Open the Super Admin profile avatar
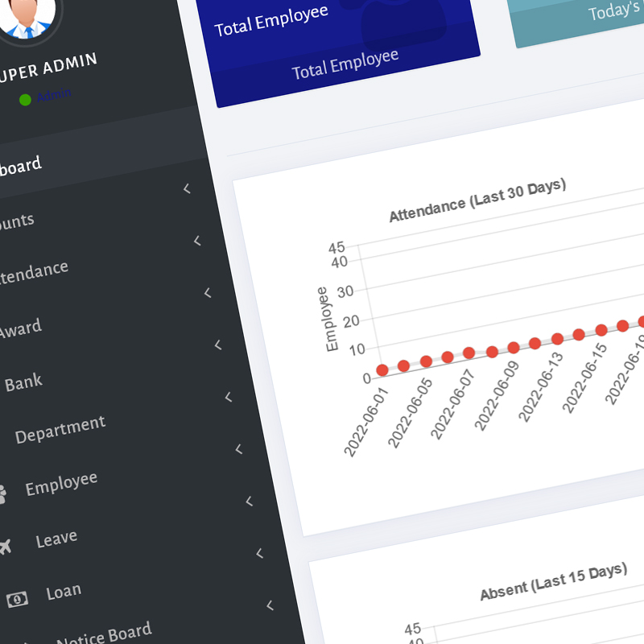The height and width of the screenshot is (644, 644). [26, 14]
